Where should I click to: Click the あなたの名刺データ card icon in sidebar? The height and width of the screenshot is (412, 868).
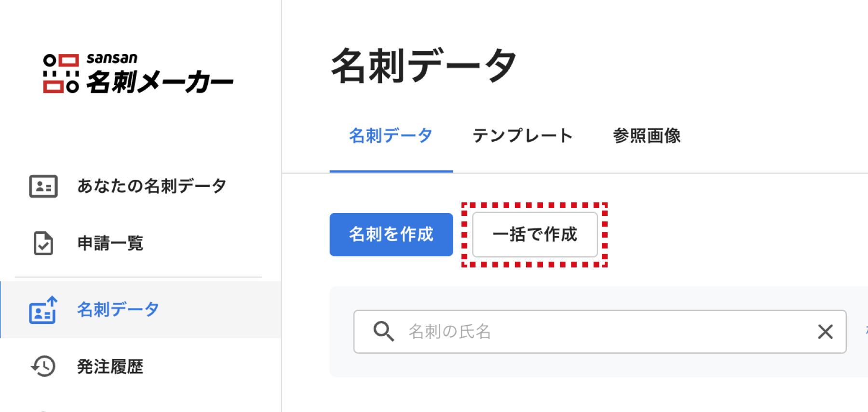pyautogui.click(x=43, y=186)
